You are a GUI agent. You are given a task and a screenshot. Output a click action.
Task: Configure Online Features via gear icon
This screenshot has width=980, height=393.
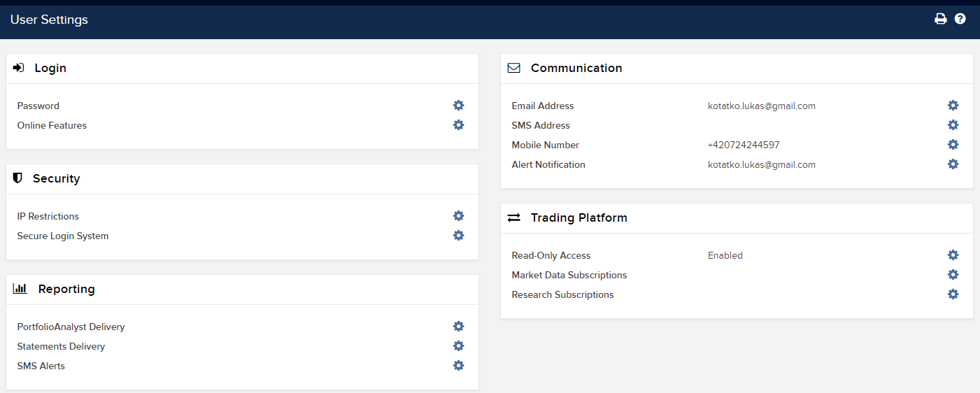tap(459, 125)
